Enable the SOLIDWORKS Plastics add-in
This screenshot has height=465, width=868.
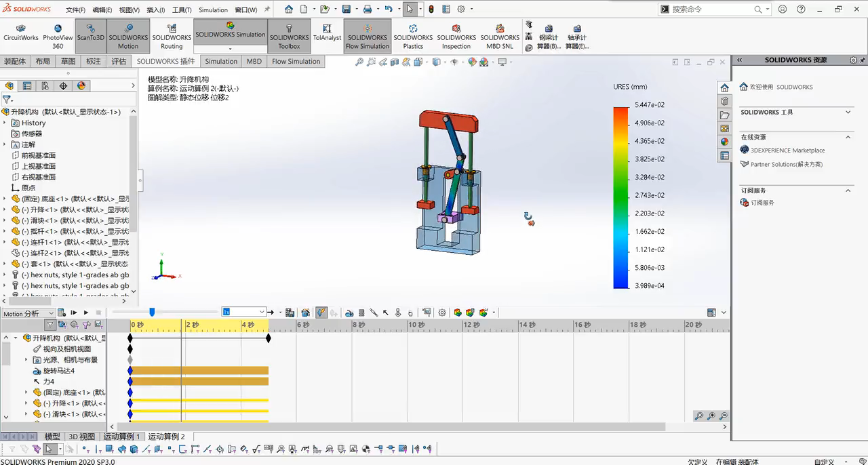413,37
